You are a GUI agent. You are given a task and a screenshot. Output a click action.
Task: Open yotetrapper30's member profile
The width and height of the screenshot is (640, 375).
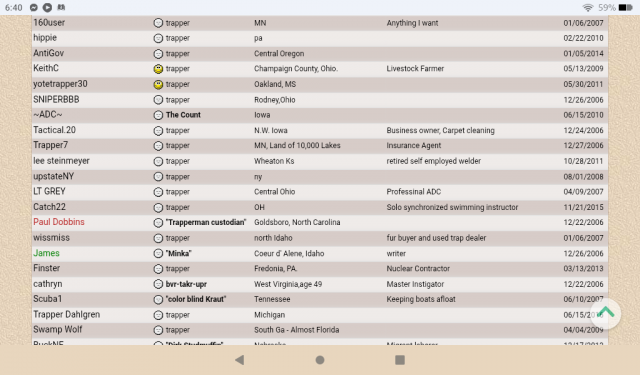click(x=60, y=84)
